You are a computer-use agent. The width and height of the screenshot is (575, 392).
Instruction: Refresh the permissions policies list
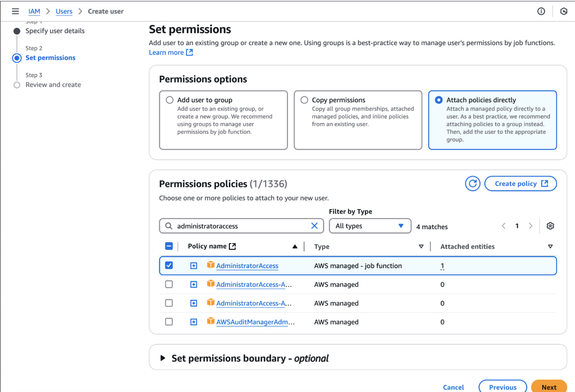pos(473,184)
